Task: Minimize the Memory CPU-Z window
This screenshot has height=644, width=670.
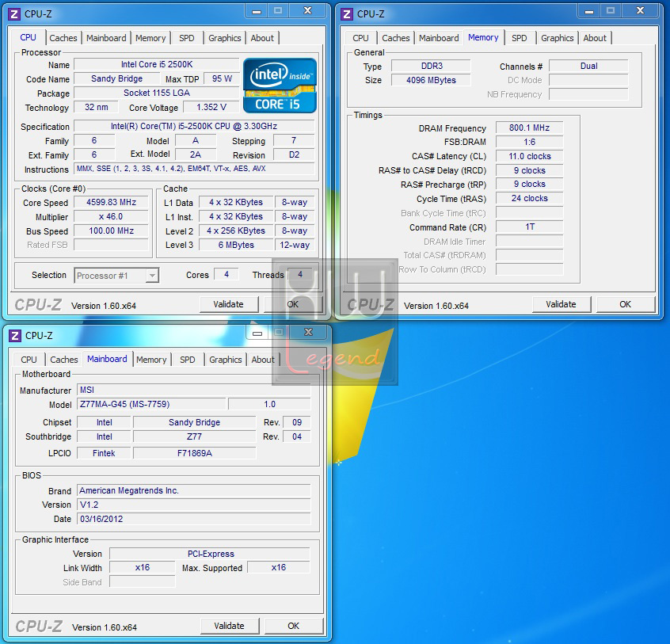Action: click(x=588, y=11)
